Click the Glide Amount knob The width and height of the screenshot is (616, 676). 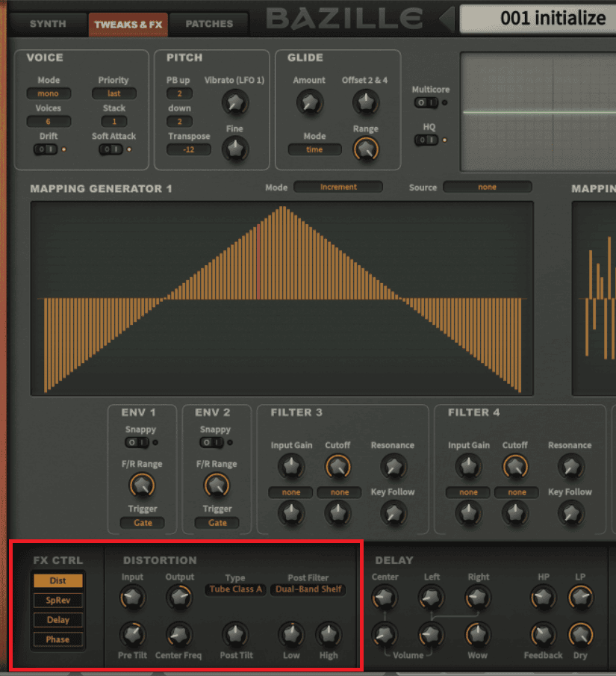(x=309, y=102)
